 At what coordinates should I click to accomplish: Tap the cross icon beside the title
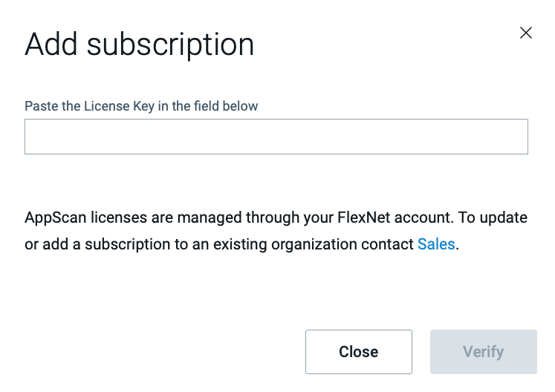pyautogui.click(x=526, y=33)
